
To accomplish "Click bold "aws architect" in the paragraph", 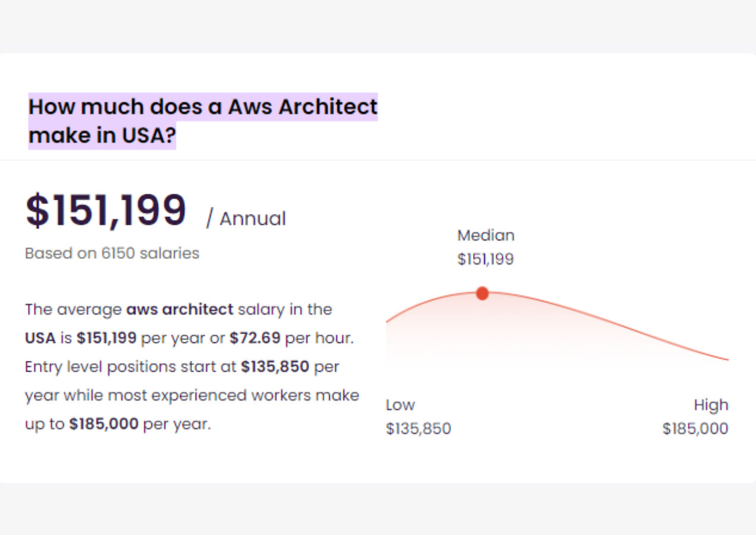I will [x=179, y=310].
